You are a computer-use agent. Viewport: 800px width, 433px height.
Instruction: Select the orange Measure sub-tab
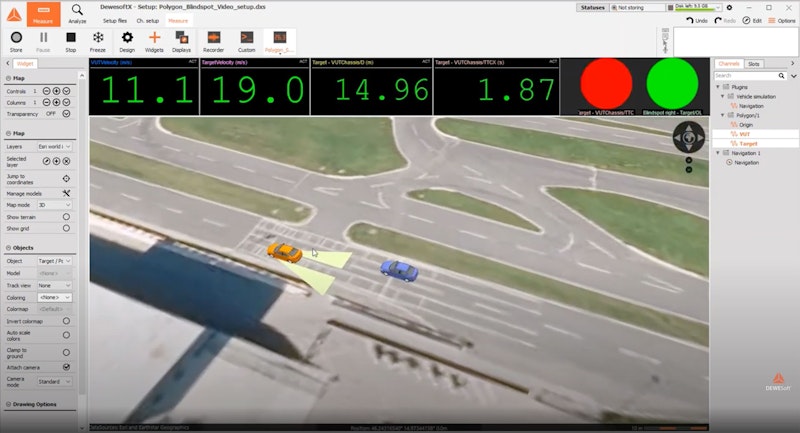[x=178, y=21]
